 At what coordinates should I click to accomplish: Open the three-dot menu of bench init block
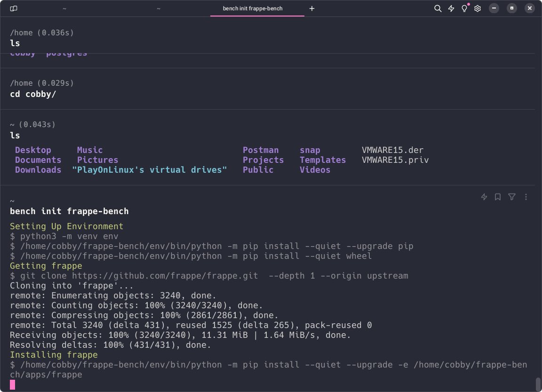tap(526, 197)
